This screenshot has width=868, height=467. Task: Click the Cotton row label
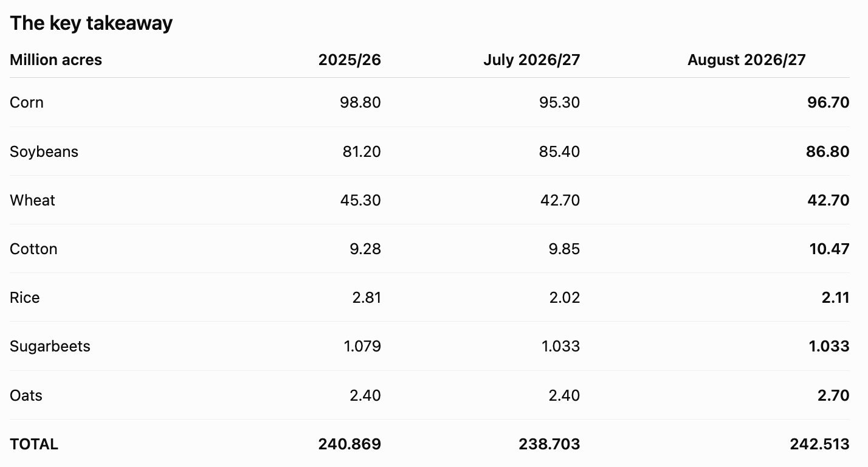coord(33,249)
